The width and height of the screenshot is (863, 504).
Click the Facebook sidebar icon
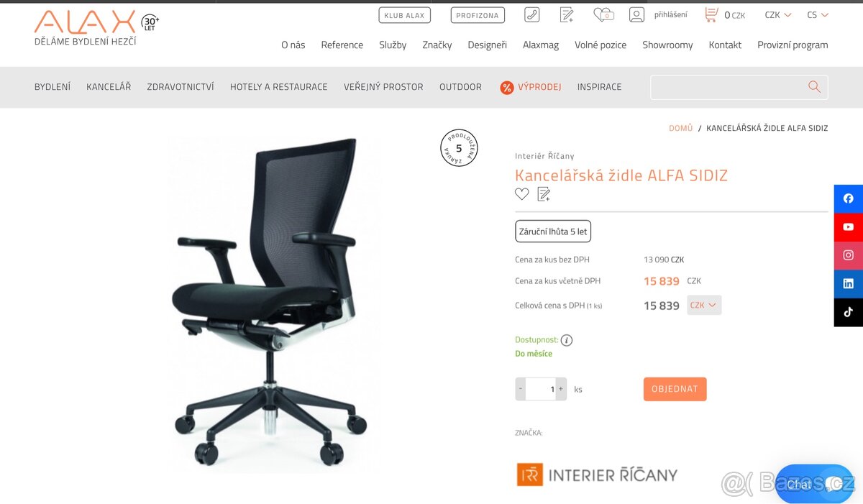(x=849, y=198)
